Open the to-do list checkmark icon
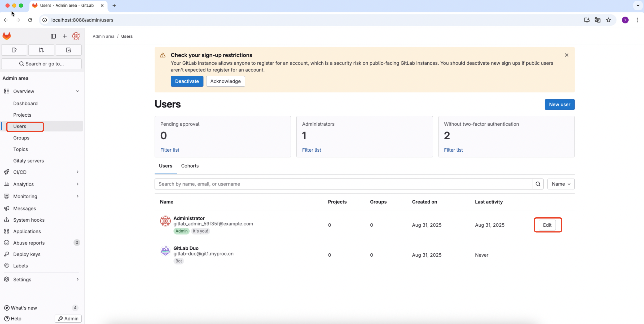 (x=68, y=50)
